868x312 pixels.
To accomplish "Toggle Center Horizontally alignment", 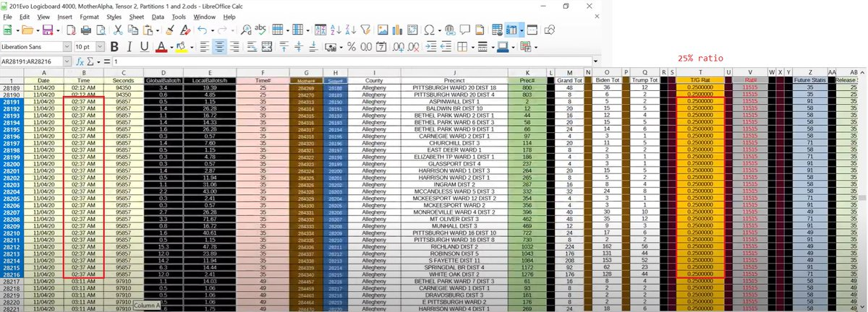I will [219, 47].
